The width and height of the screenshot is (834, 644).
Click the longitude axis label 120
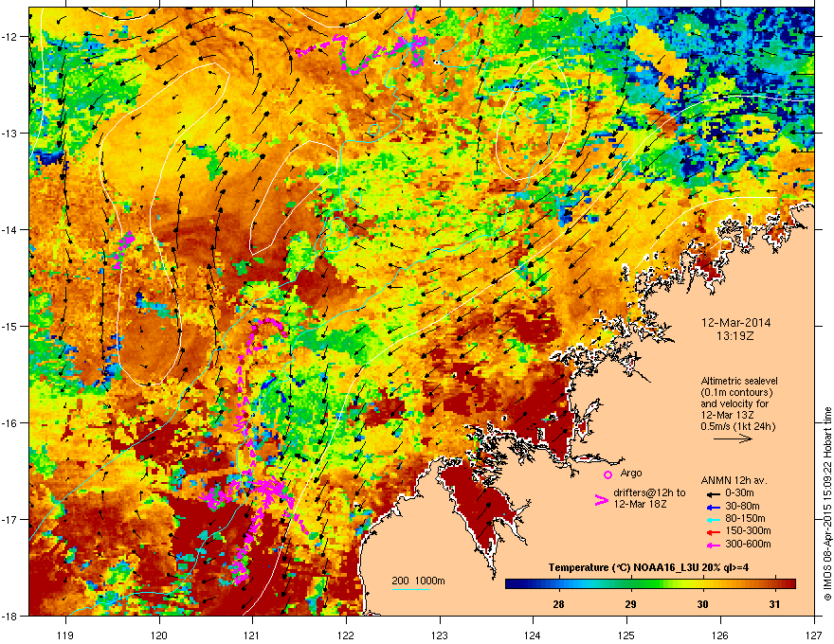coord(159,635)
